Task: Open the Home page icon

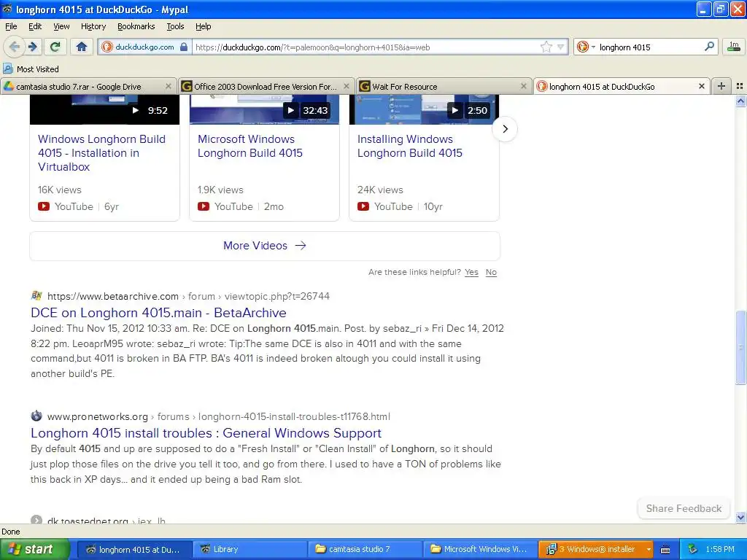Action: 82,47
